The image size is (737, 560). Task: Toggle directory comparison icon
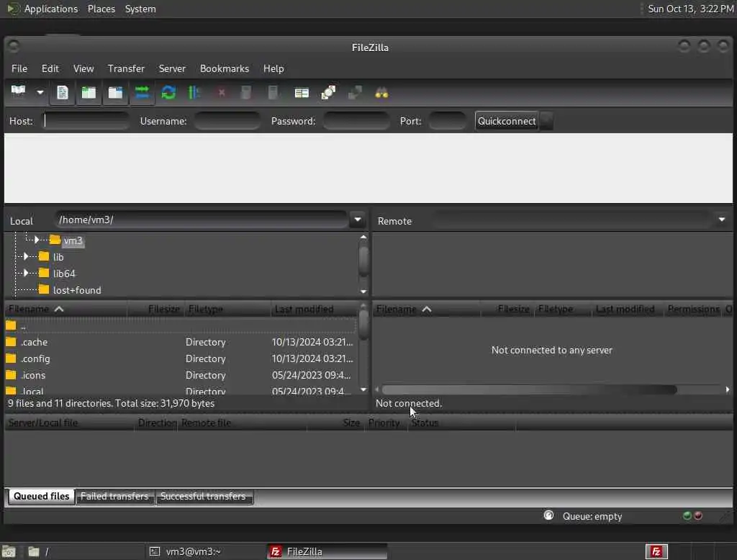coord(328,93)
